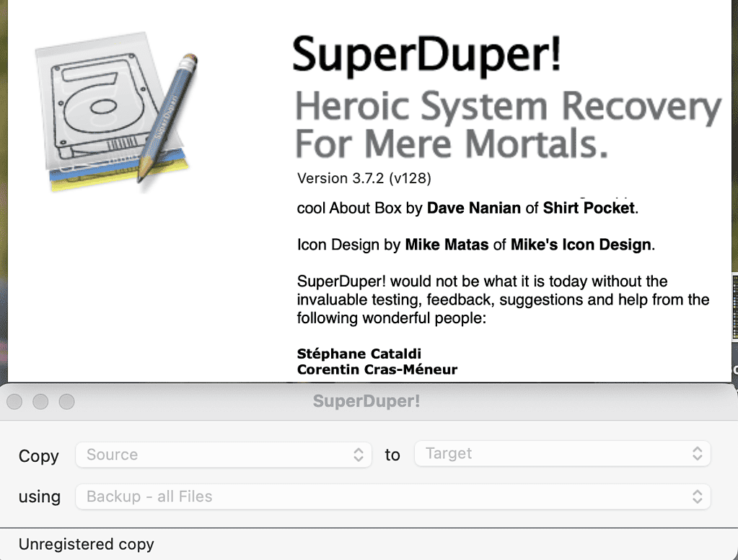Image resolution: width=738 pixels, height=560 pixels.
Task: Click the Copy label
Action: point(38,455)
